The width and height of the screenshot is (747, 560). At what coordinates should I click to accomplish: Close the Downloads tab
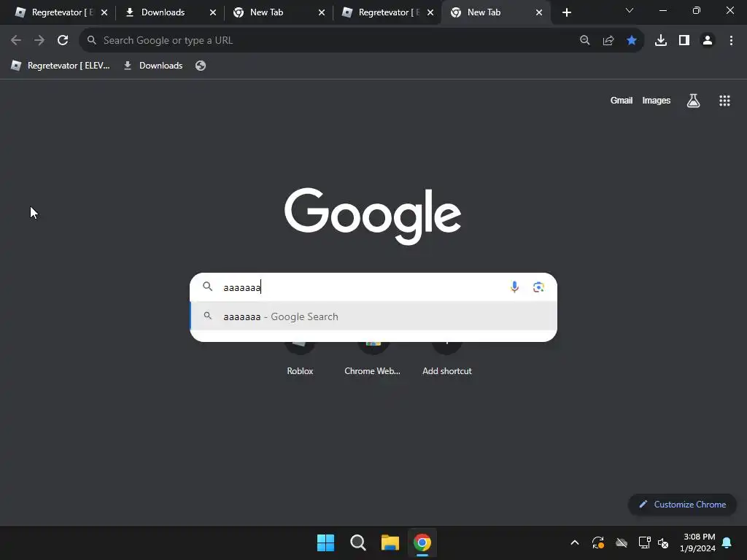click(213, 12)
